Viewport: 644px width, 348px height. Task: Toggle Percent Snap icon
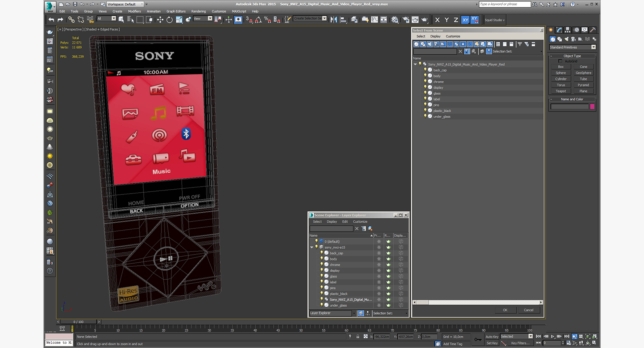click(x=268, y=20)
